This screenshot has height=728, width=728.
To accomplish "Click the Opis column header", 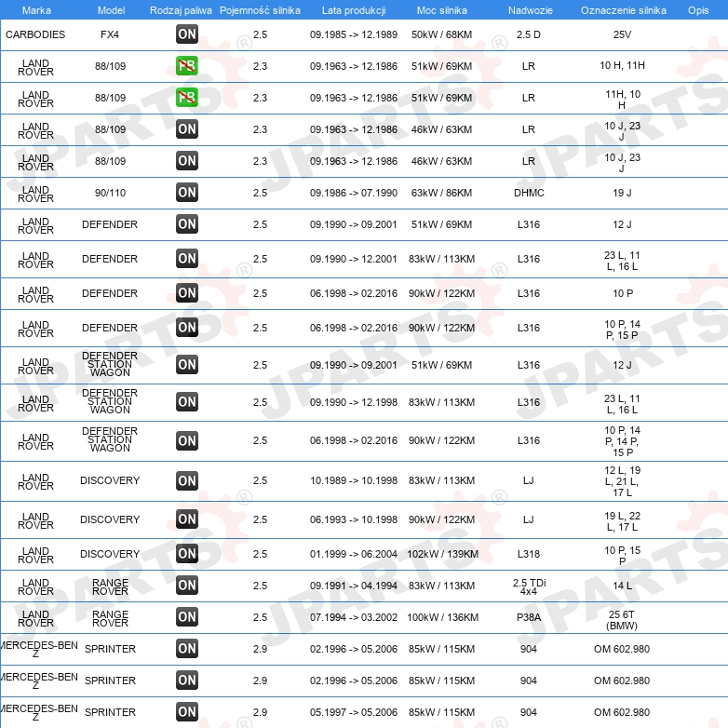I will [698, 10].
